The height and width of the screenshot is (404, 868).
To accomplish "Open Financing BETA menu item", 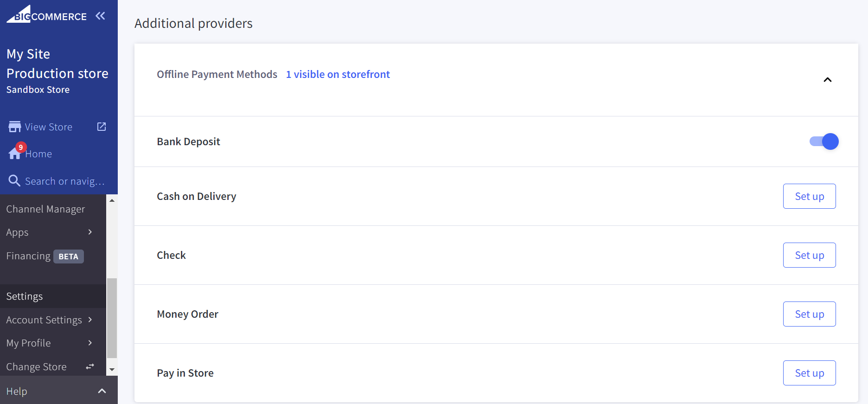I will coord(45,256).
